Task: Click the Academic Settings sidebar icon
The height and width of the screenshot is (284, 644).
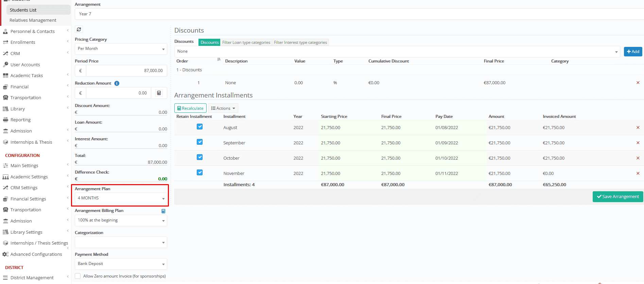Action: tap(5, 177)
